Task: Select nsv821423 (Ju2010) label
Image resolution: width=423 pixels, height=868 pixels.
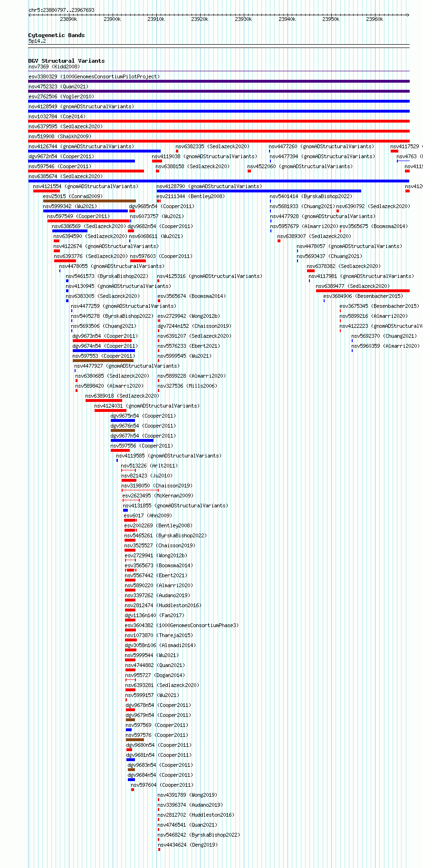Action: [147, 476]
